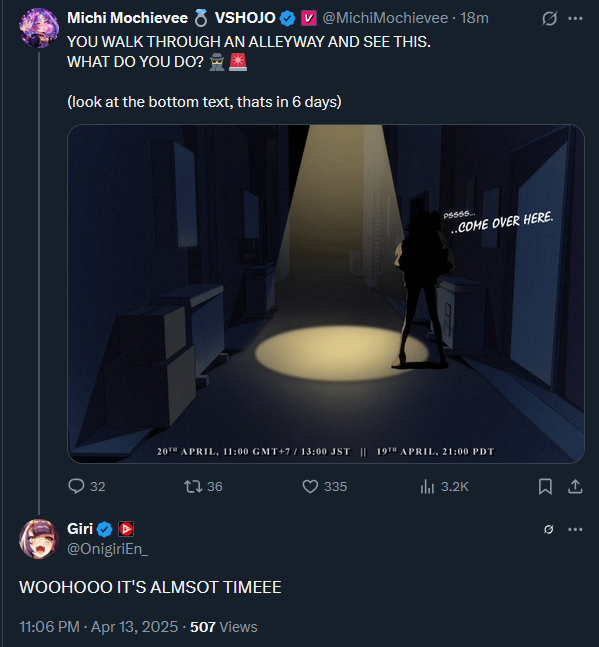Click the VSHOJO affiliate badge
The image size is (599, 647).
[309, 18]
